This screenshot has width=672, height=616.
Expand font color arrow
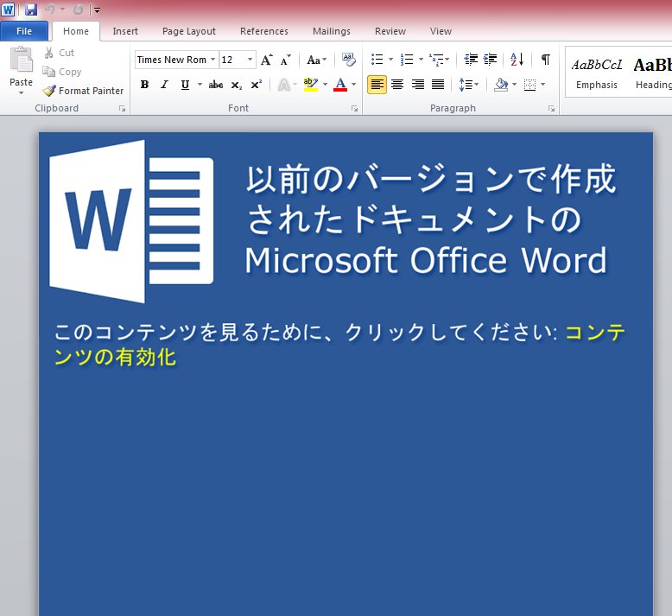(x=353, y=85)
